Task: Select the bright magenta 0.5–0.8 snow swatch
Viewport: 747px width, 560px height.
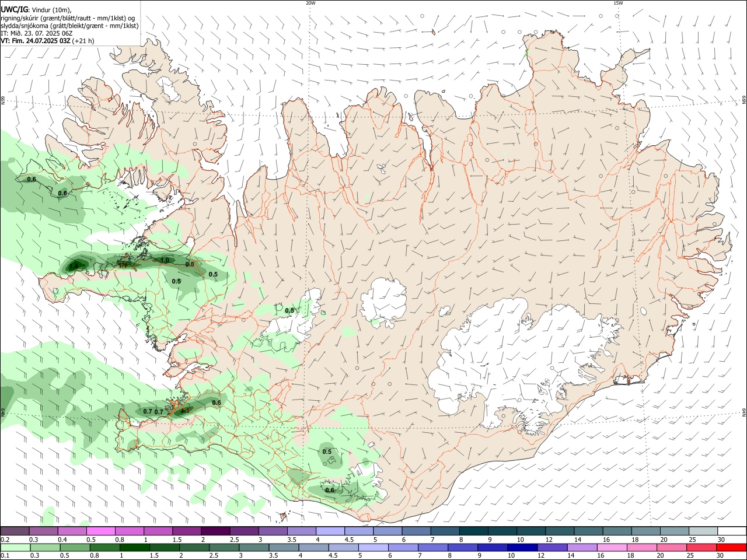Action: click(100, 531)
